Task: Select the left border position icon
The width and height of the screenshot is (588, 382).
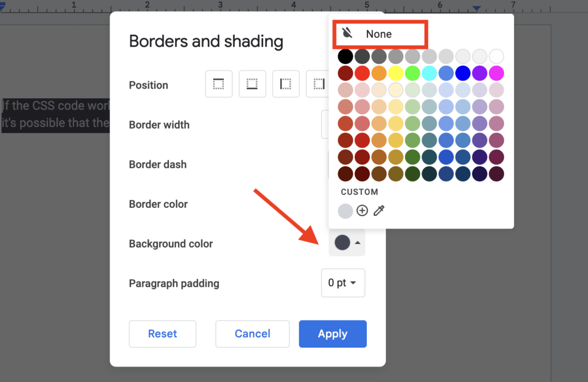Action: tap(285, 84)
